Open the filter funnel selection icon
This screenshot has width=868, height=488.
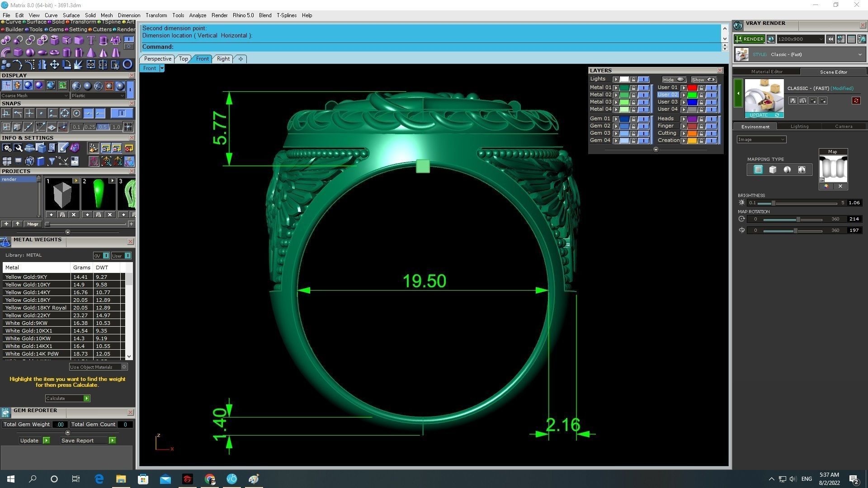[52, 161]
